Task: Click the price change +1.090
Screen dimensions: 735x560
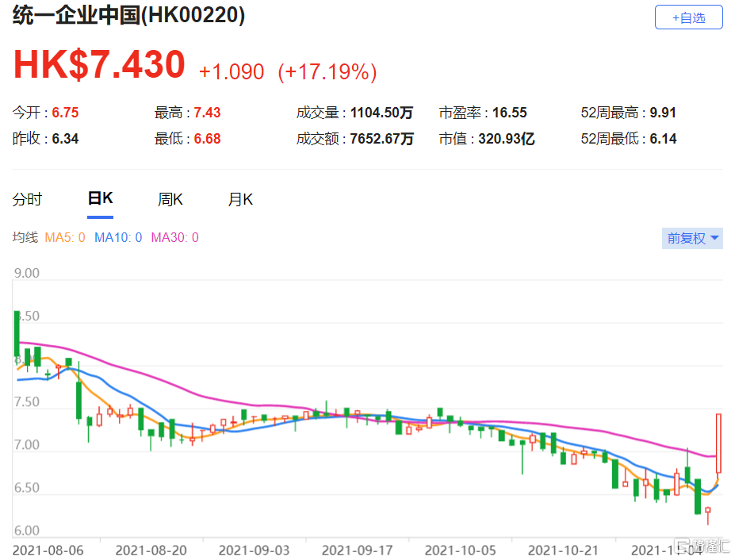Action: [x=232, y=72]
